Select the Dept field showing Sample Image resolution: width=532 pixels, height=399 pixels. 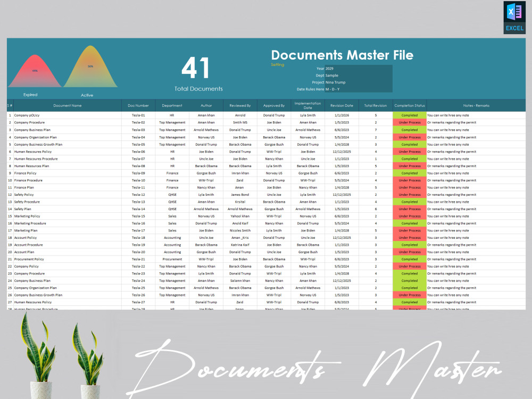pos(358,76)
